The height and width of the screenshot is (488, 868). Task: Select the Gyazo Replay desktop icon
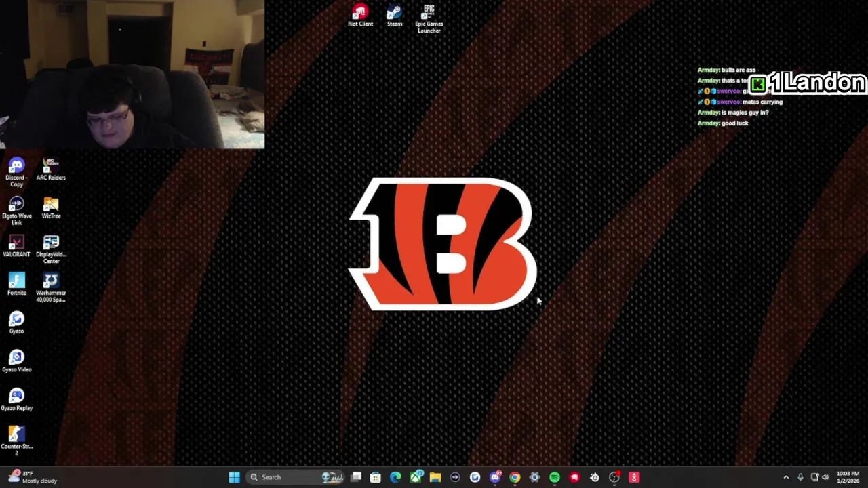click(16, 400)
